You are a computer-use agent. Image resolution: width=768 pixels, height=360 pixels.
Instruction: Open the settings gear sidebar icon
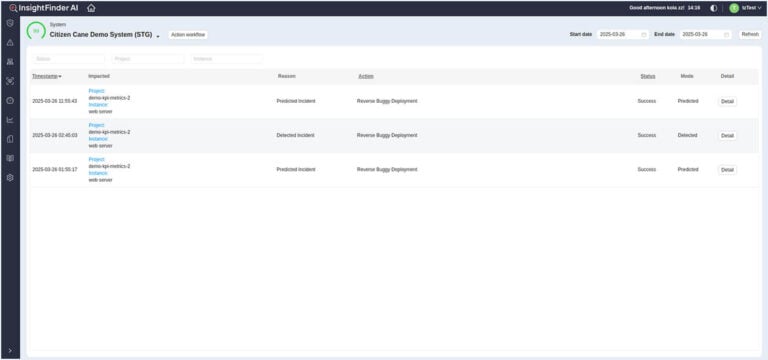[x=10, y=178]
